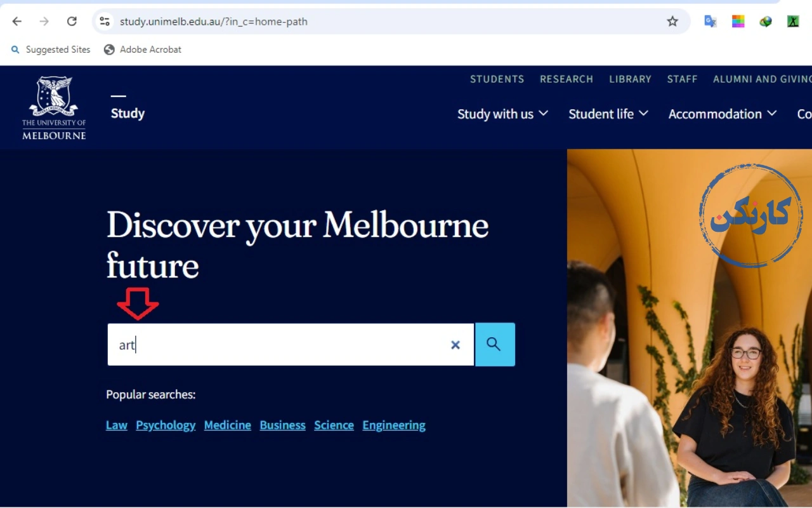The height and width of the screenshot is (508, 812).
Task: Open the STUDENTS top link
Action: click(x=497, y=79)
